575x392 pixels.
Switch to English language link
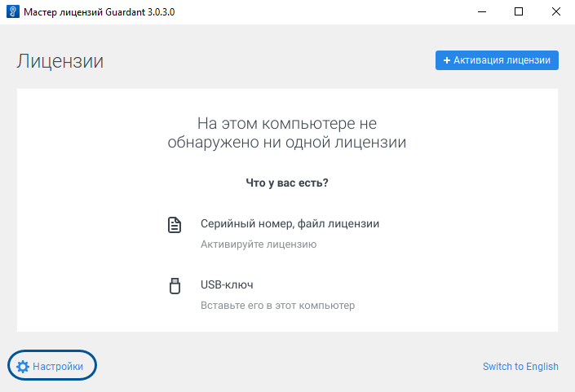(520, 367)
